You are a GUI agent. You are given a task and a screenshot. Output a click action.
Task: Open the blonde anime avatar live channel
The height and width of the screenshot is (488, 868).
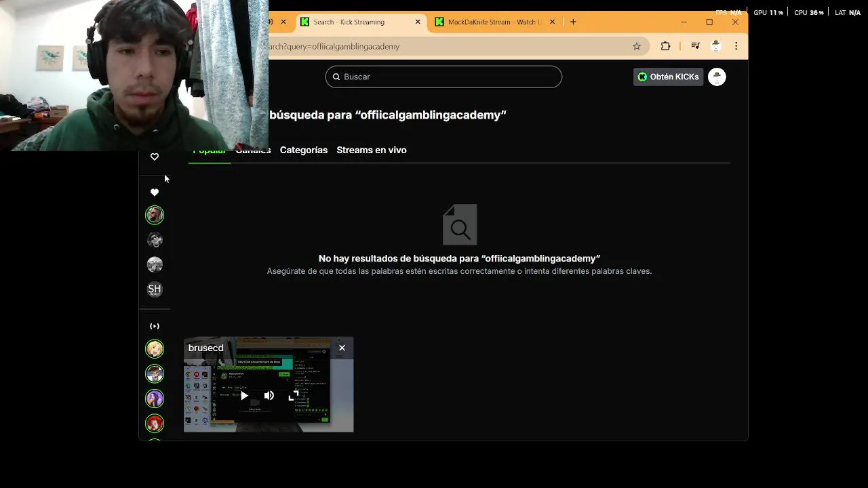coord(155,349)
